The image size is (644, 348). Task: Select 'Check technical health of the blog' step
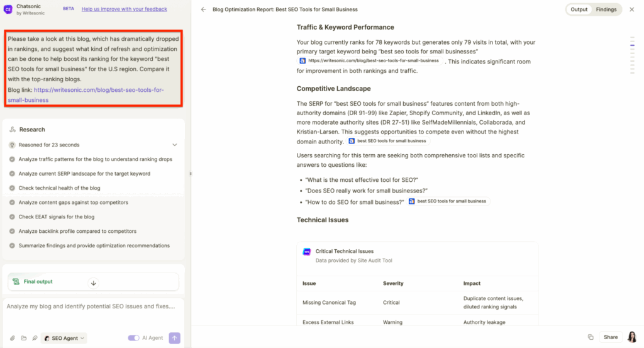click(x=59, y=188)
